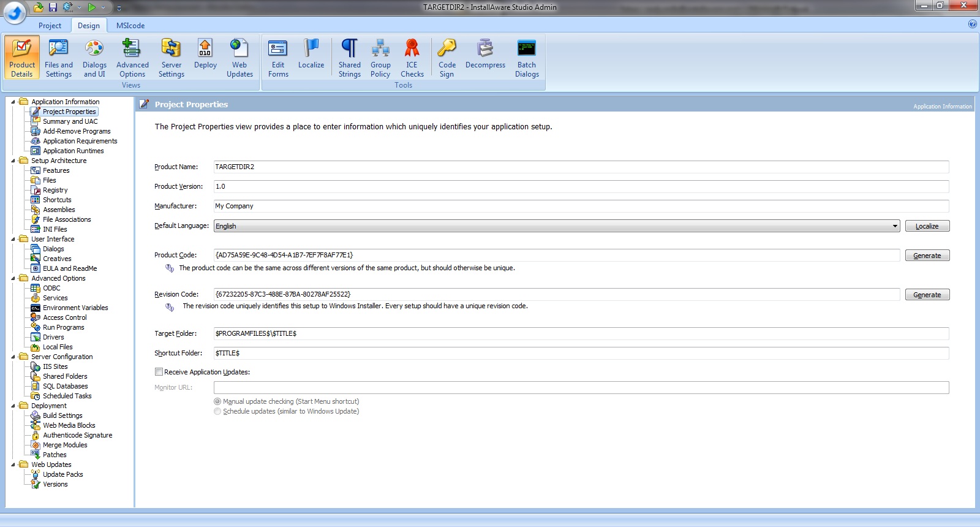Generate a new Product Code
The image size is (980, 527).
click(x=927, y=256)
